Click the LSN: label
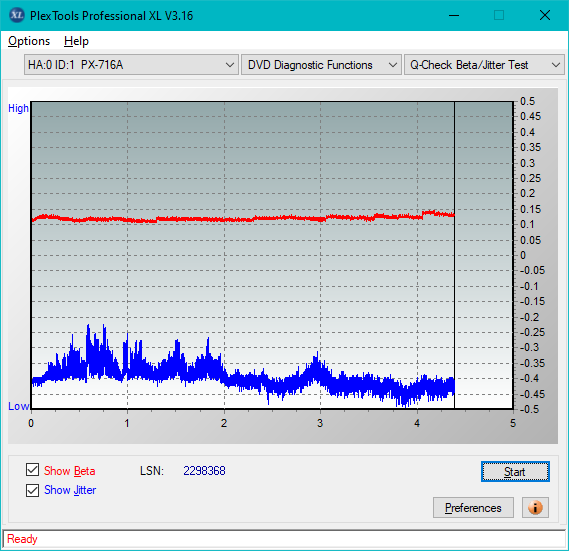 click(152, 471)
